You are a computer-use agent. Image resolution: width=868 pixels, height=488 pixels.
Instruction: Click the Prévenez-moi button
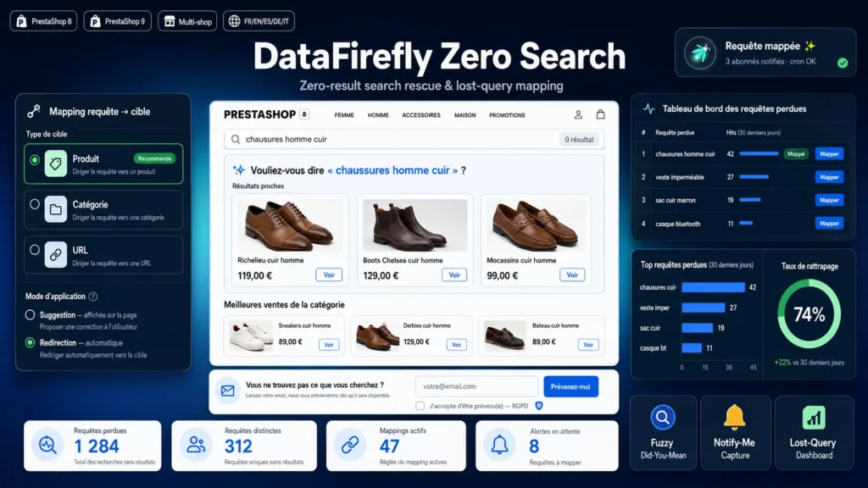coord(570,386)
